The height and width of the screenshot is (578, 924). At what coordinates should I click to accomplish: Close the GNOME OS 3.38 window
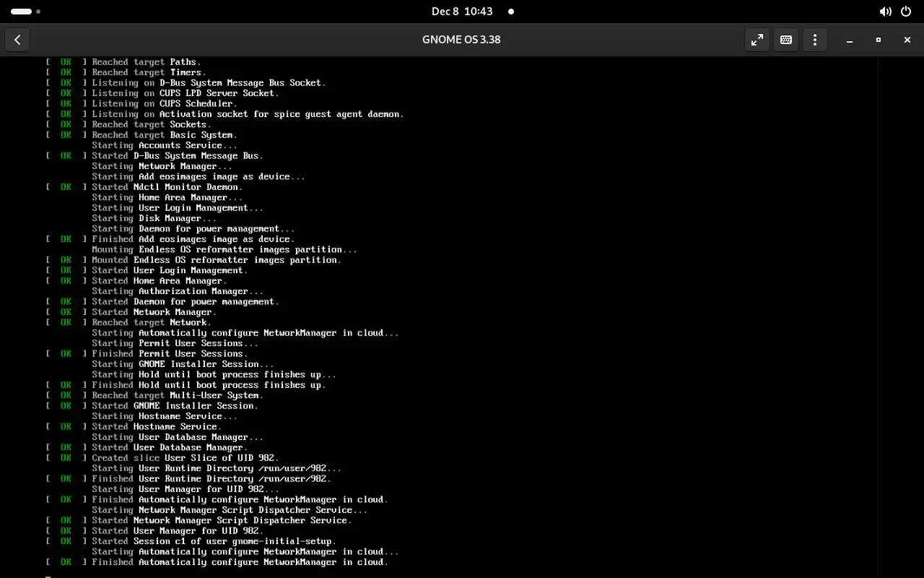point(907,40)
